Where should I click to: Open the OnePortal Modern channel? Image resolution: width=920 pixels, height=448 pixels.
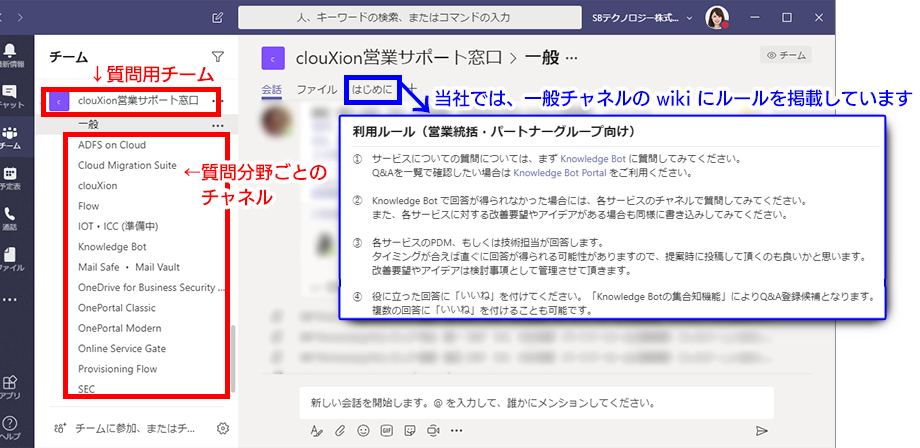[x=119, y=328]
